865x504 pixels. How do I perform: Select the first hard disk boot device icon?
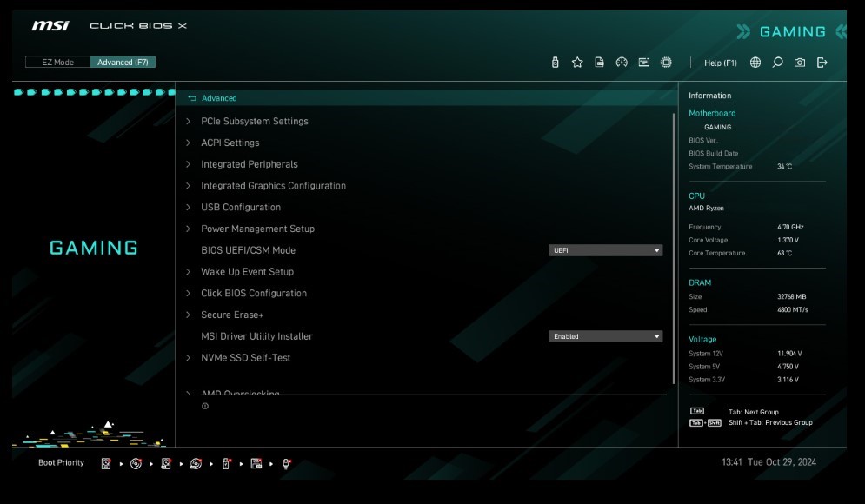[106, 464]
